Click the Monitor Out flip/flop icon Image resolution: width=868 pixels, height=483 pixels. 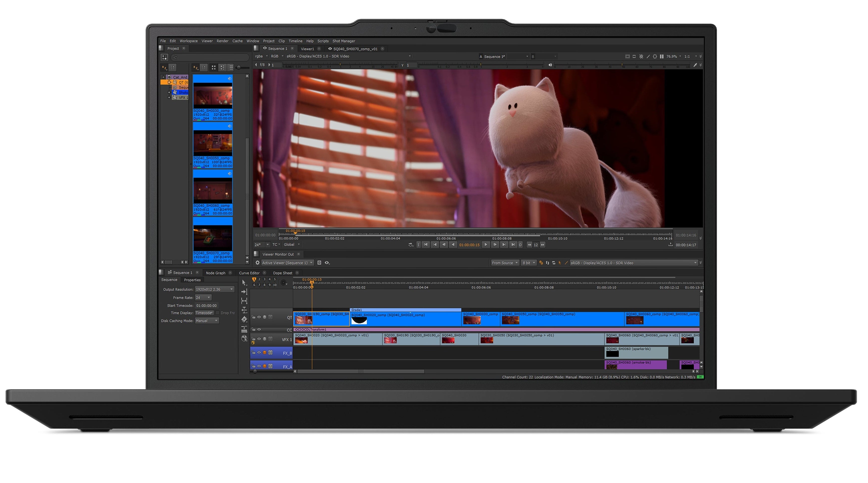coord(547,263)
